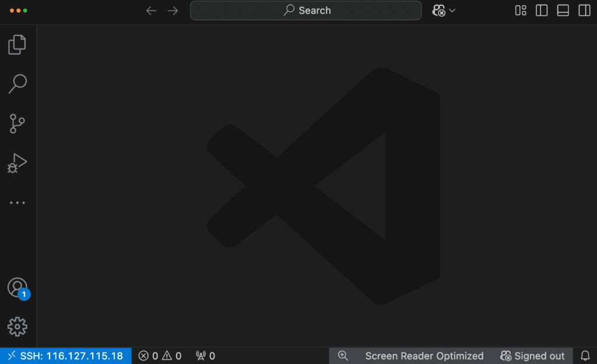The height and width of the screenshot is (364, 597).
Task: Open the Source Control view
Action: [x=17, y=123]
